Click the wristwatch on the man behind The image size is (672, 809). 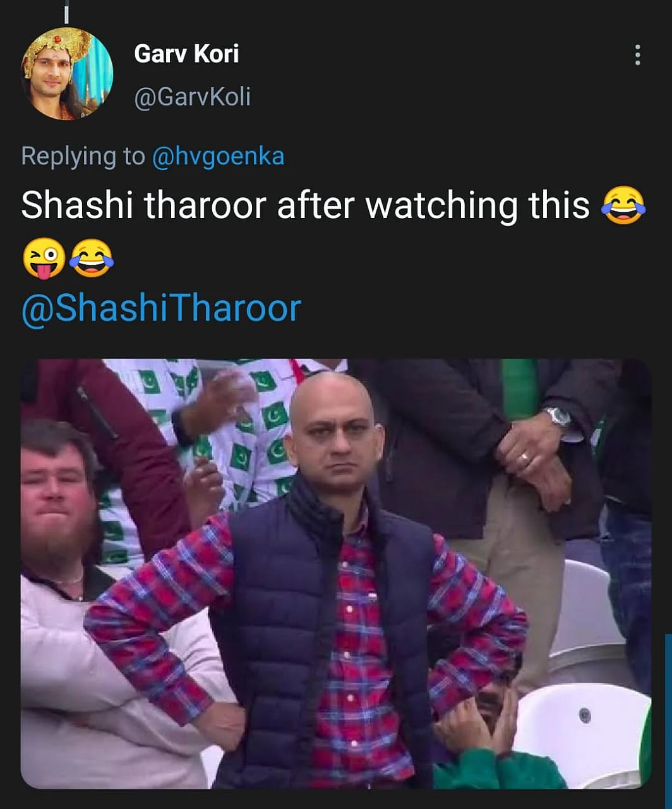pyautogui.click(x=558, y=417)
